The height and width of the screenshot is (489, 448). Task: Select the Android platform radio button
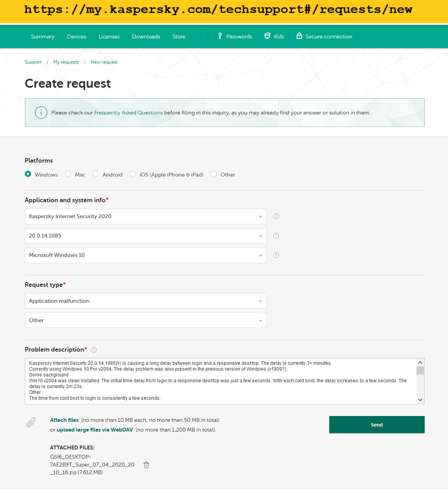tap(96, 174)
